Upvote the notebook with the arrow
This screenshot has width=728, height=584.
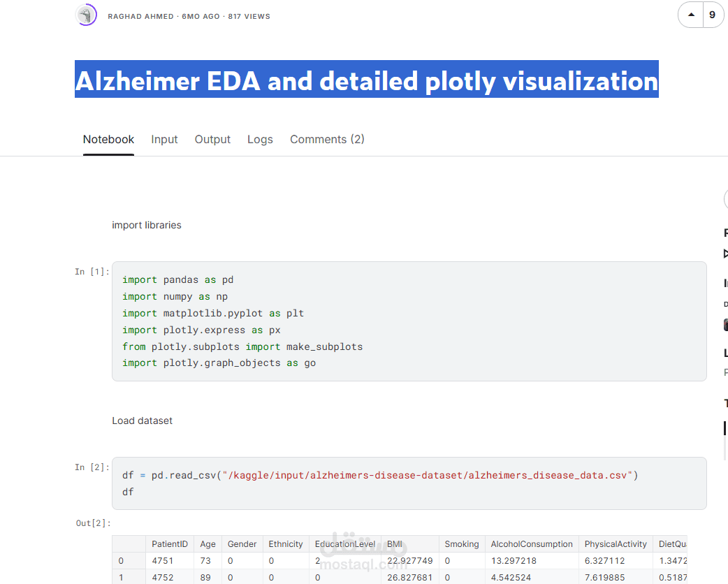[x=691, y=15]
